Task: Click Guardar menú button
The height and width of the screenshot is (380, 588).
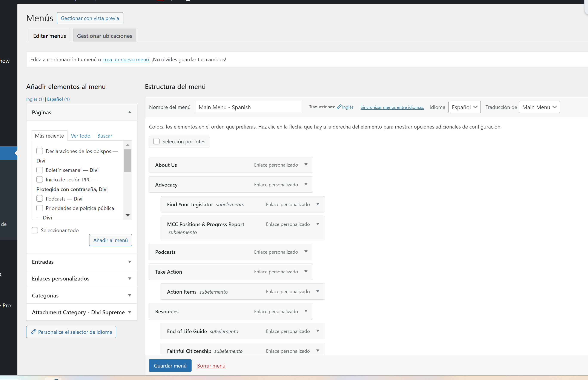Action: pyautogui.click(x=170, y=365)
